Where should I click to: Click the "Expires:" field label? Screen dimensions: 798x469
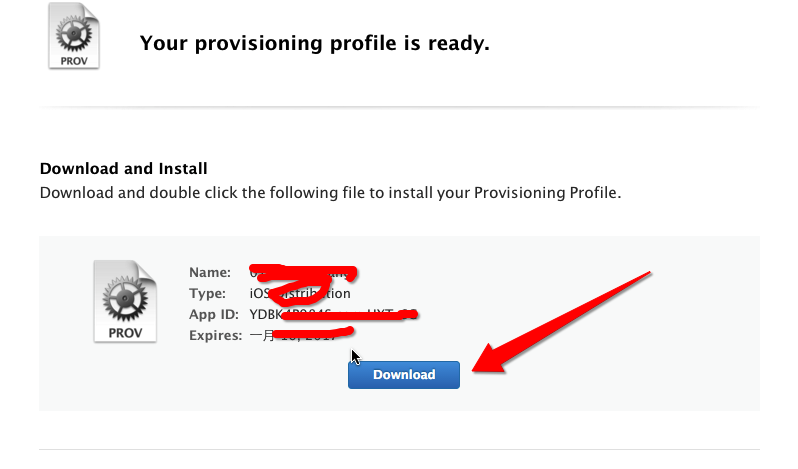tap(215, 336)
